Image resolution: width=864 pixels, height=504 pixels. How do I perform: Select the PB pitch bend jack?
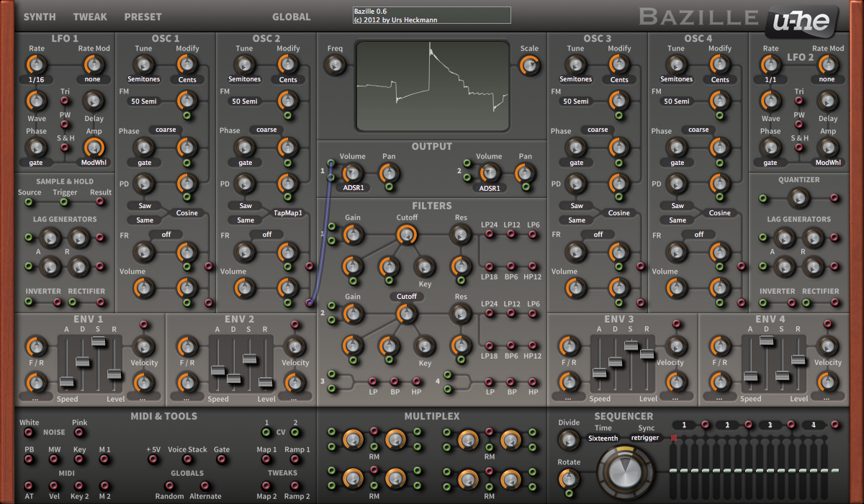coord(29,459)
